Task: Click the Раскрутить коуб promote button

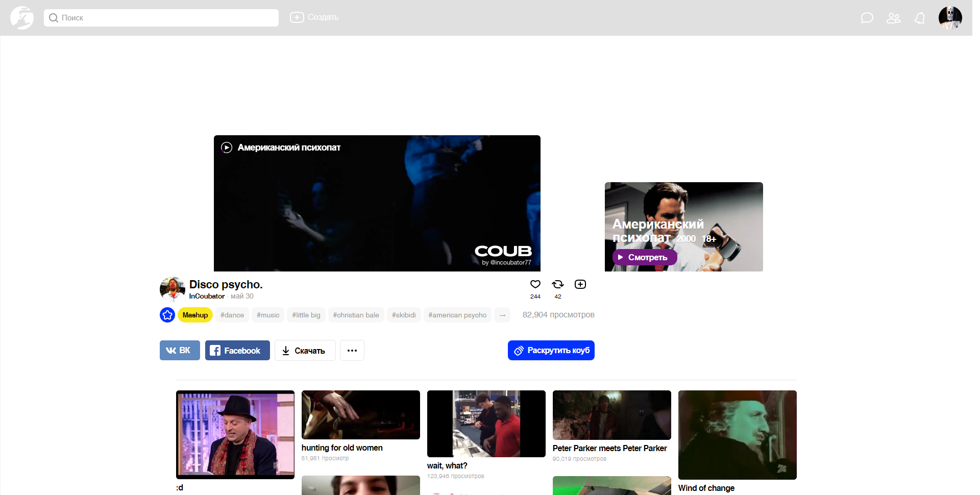Action: (551, 351)
